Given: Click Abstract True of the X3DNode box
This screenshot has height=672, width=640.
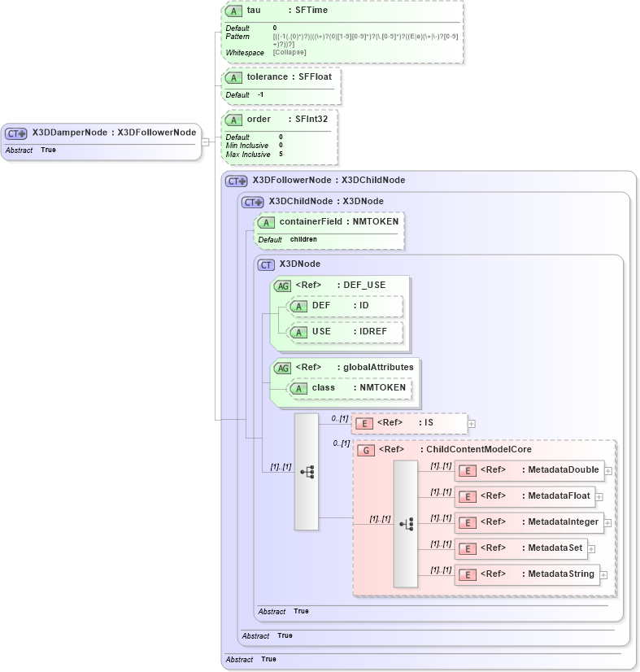Looking at the screenshot, I should [284, 611].
